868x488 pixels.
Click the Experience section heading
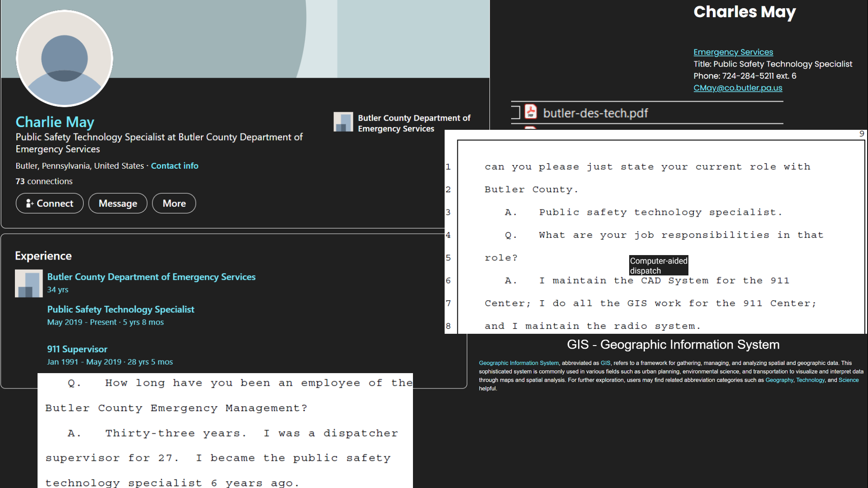tap(43, 256)
